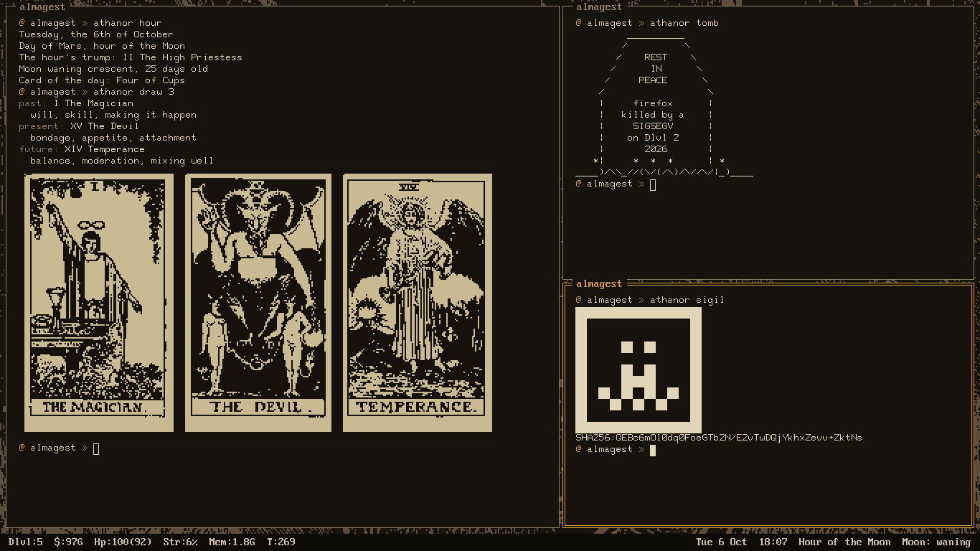Click the 'athanor hour' command line
Image resolution: width=980 pixels, height=551 pixels.
click(x=90, y=23)
